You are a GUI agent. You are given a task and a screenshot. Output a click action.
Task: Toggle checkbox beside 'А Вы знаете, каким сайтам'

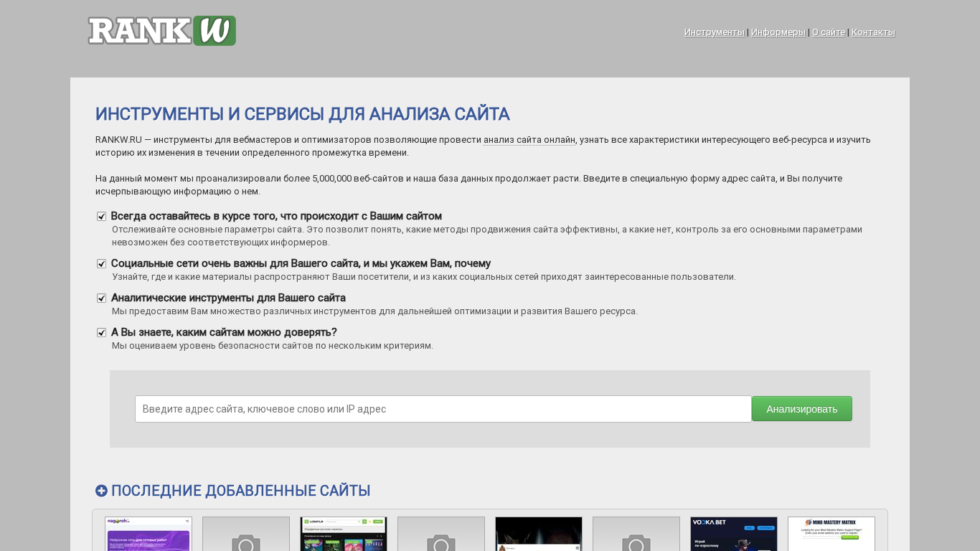pos(102,333)
